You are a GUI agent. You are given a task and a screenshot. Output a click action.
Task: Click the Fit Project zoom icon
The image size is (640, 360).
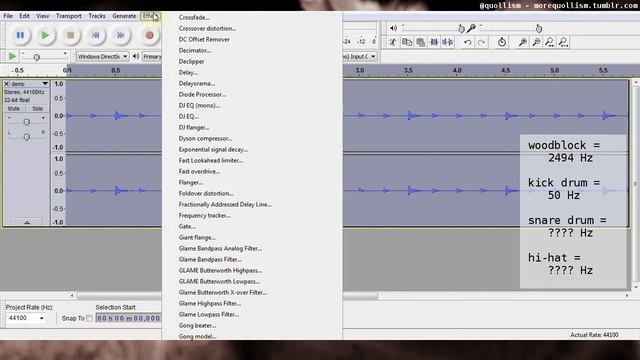click(564, 42)
